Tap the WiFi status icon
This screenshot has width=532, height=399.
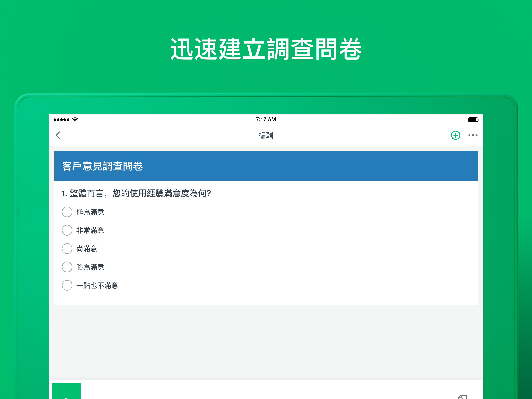tap(75, 120)
